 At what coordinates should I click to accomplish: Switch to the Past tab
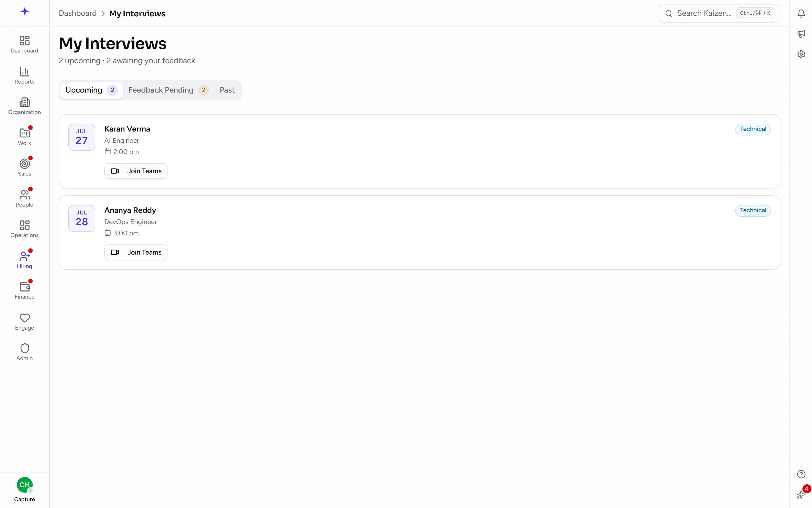click(x=227, y=90)
